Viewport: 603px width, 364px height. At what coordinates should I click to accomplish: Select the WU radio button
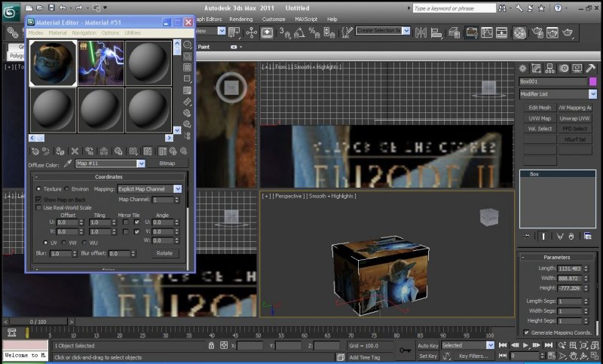coord(84,243)
